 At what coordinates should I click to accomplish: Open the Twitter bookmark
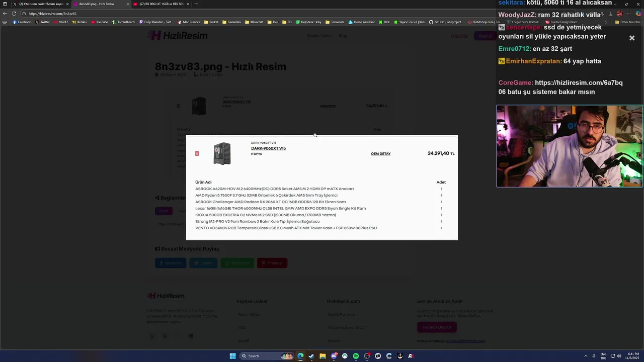42,22
